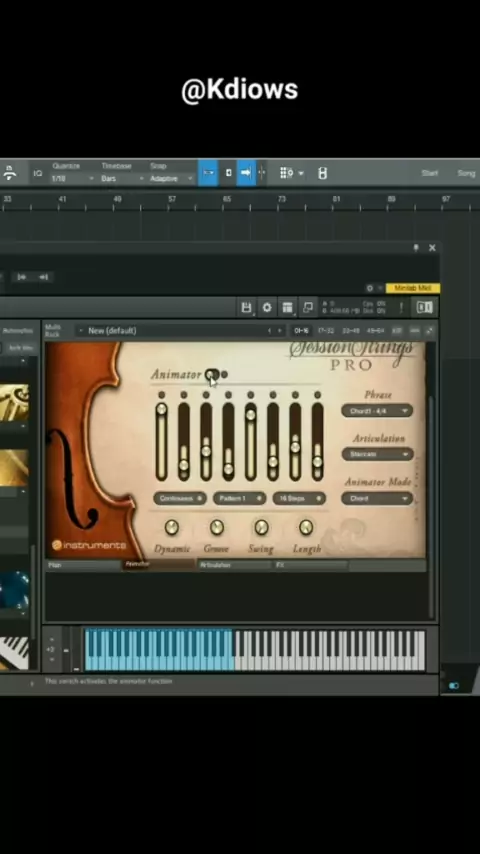Select rack page 17-32

[x=326, y=331]
